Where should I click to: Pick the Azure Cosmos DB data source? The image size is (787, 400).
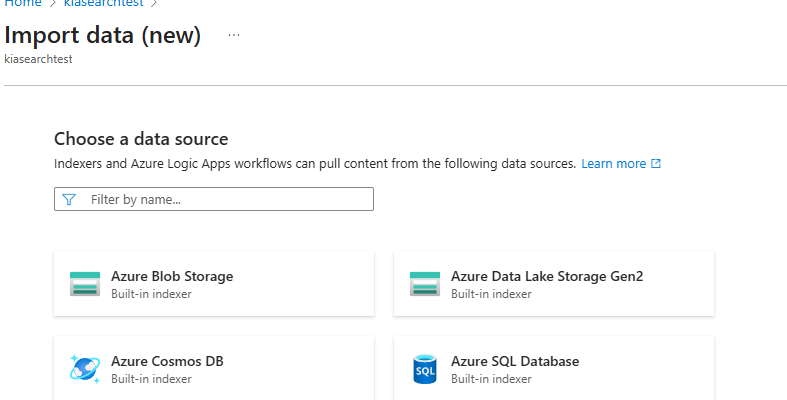point(213,369)
